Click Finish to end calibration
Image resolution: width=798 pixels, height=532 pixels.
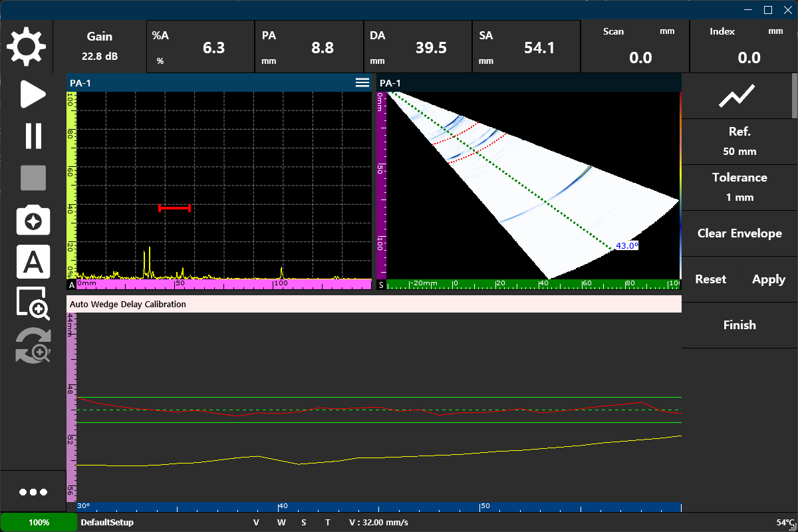[739, 325]
